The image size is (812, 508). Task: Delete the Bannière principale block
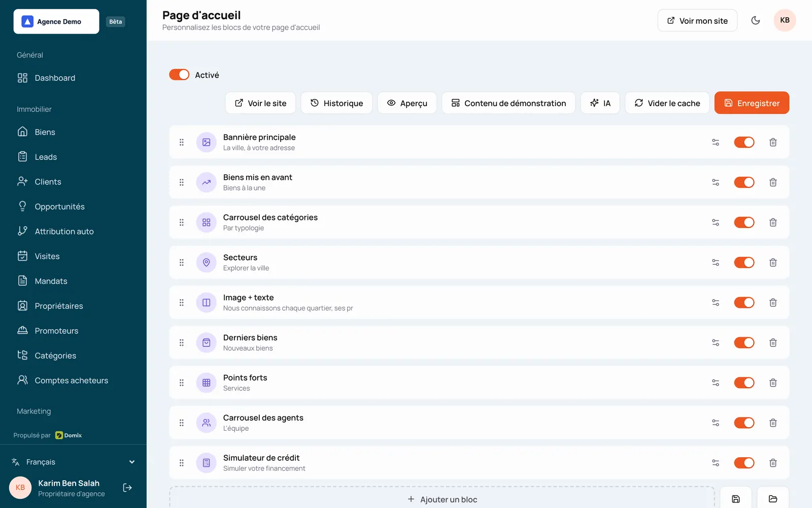pyautogui.click(x=773, y=142)
